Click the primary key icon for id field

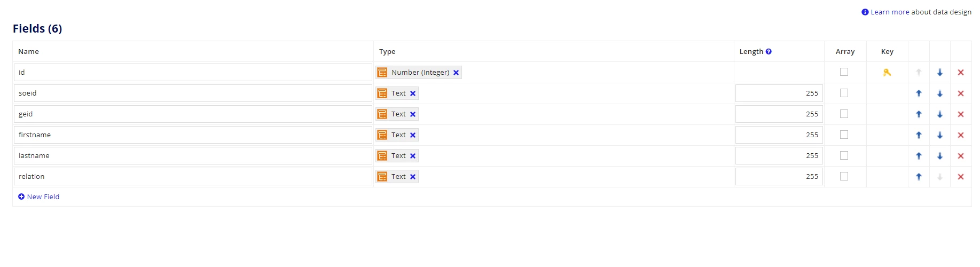pyautogui.click(x=887, y=73)
